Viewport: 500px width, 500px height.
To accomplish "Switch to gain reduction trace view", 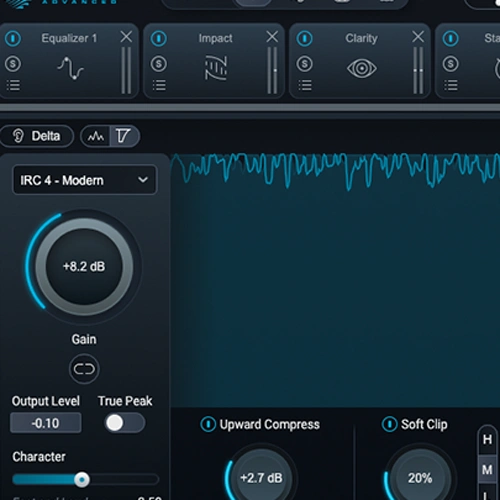I will [x=124, y=136].
